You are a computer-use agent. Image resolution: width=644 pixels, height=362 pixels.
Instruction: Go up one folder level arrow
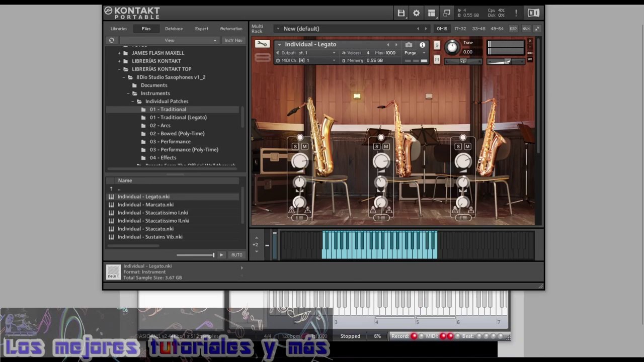pos(111,189)
